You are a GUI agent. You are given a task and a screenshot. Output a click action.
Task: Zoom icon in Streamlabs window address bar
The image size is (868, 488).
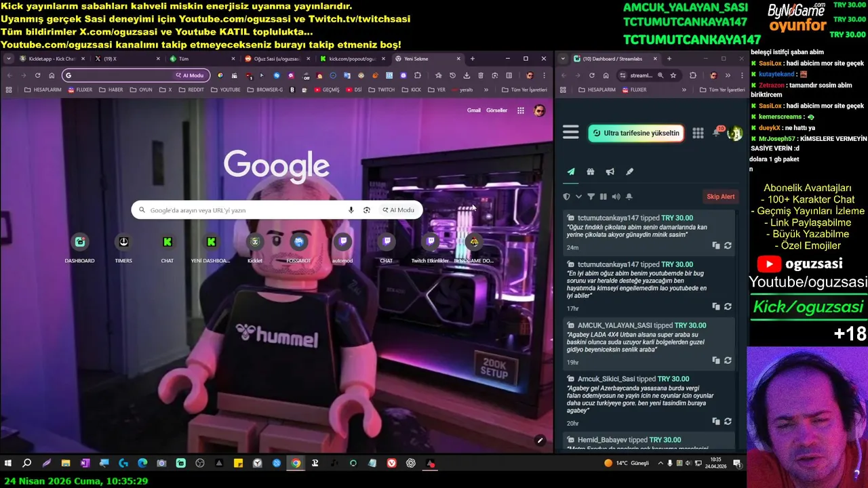(660, 76)
